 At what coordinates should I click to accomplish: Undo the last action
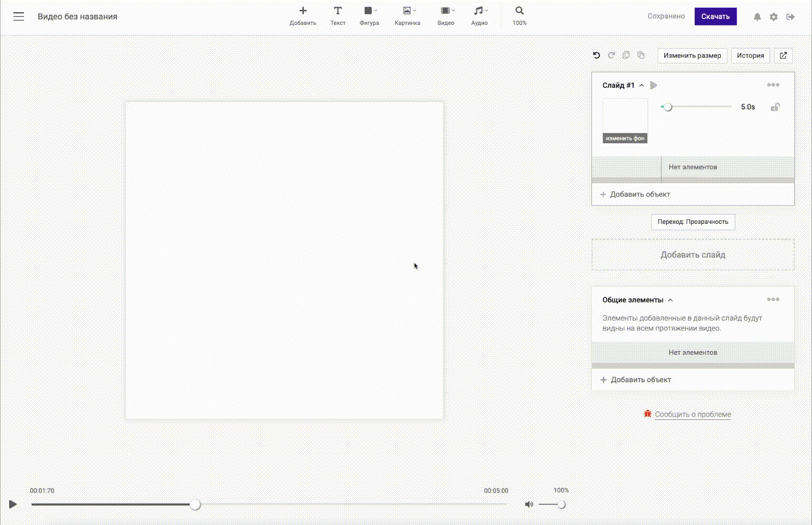tap(596, 55)
